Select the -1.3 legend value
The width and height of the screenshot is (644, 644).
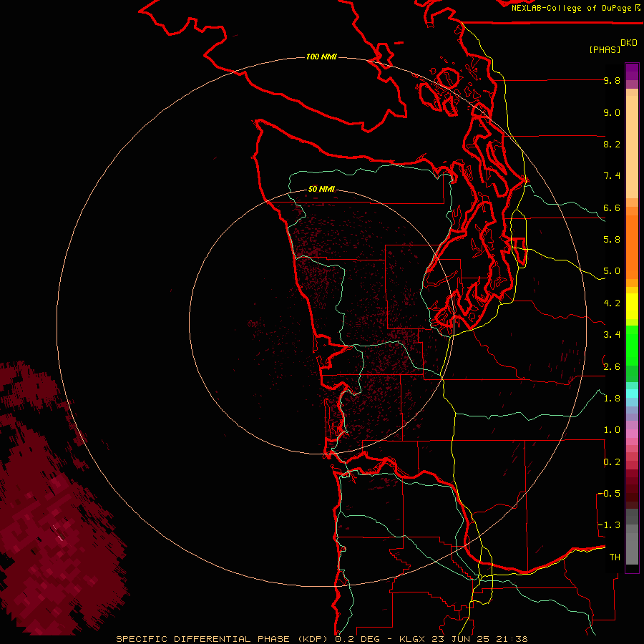[x=609, y=525]
